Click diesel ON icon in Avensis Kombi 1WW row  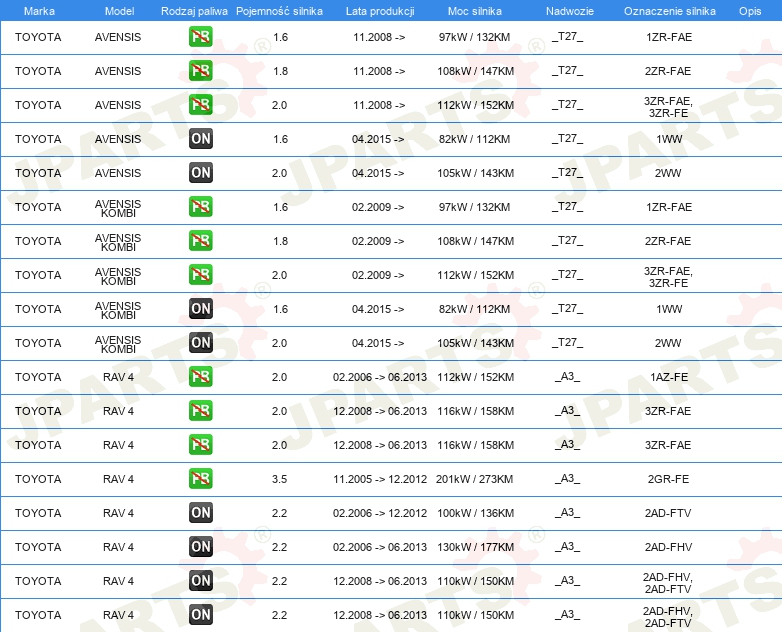200,309
